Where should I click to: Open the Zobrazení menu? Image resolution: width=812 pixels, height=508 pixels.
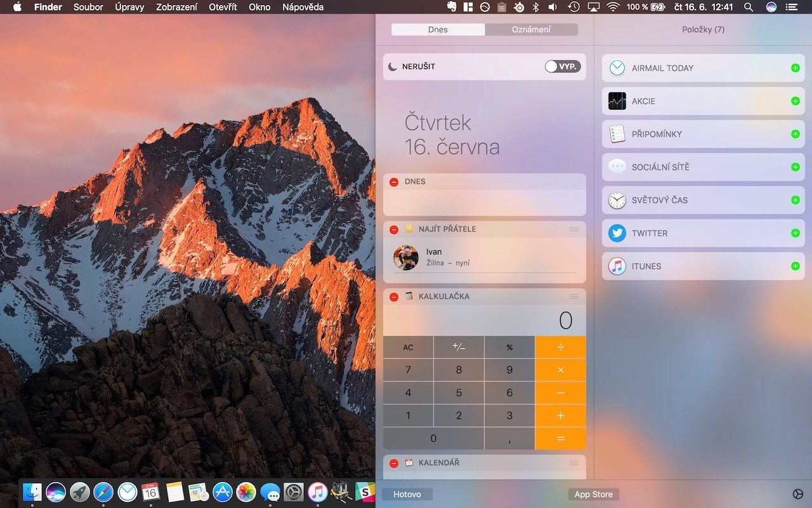point(176,7)
